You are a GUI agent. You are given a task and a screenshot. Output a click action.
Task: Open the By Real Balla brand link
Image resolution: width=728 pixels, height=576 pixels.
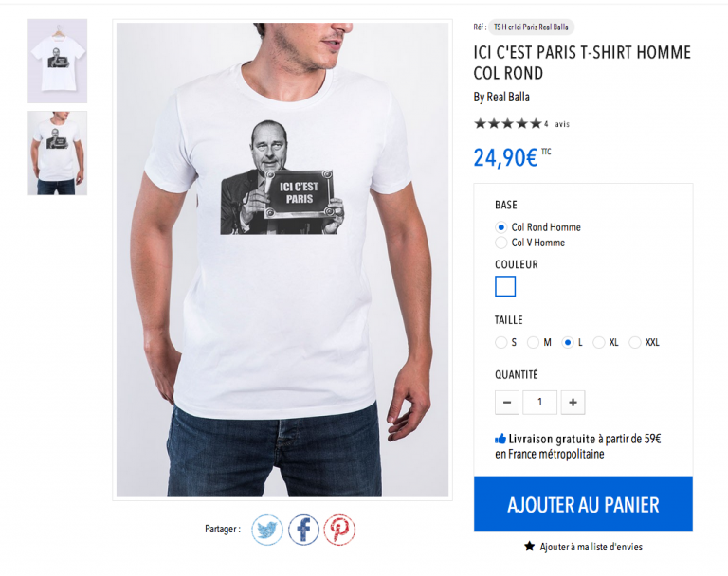click(501, 97)
